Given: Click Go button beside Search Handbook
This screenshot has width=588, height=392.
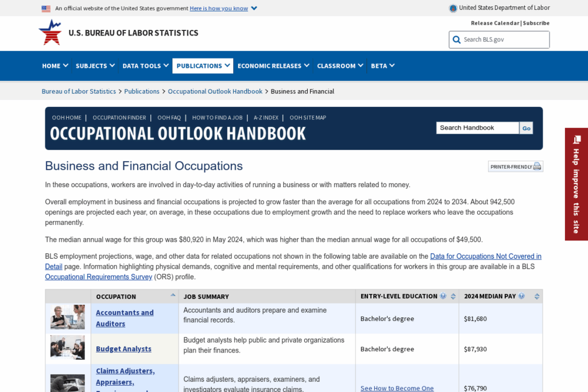Looking at the screenshot, I should 526,128.
